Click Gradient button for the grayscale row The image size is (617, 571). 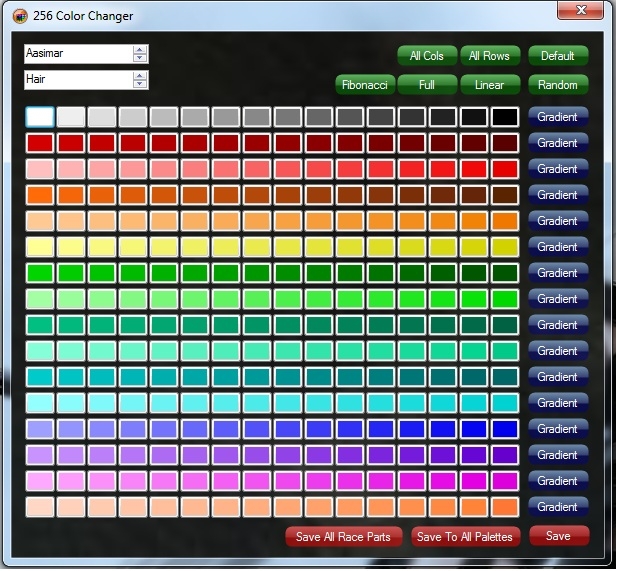(558, 117)
